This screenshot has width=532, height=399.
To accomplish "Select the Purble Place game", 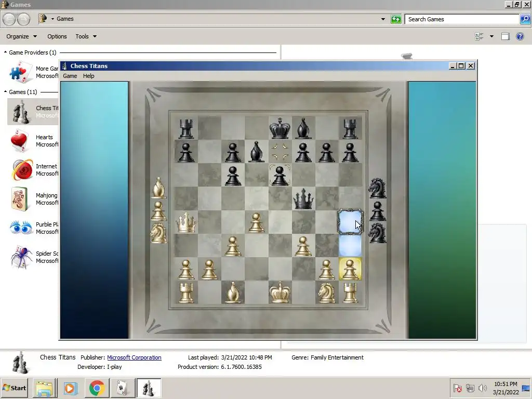I will point(33,228).
